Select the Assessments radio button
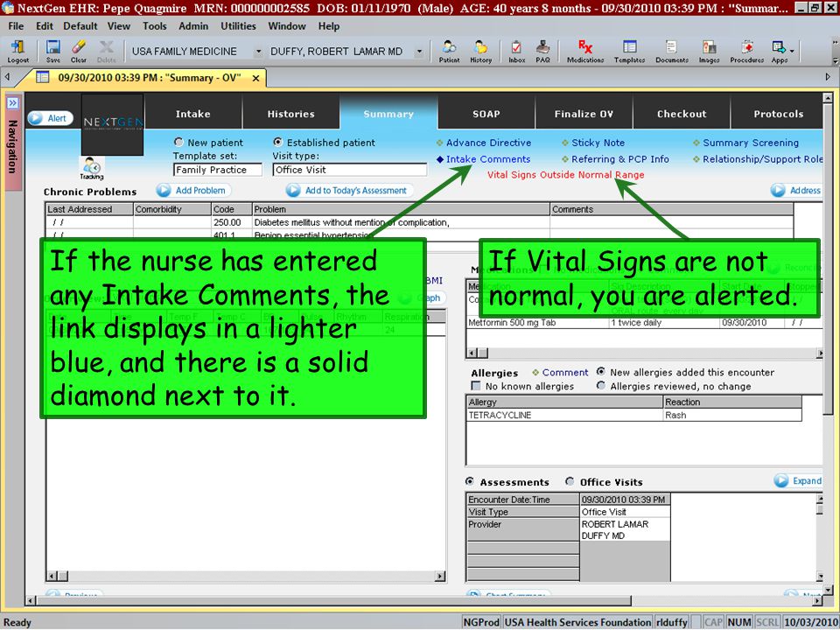Image resolution: width=840 pixels, height=630 pixels. pyautogui.click(x=470, y=481)
